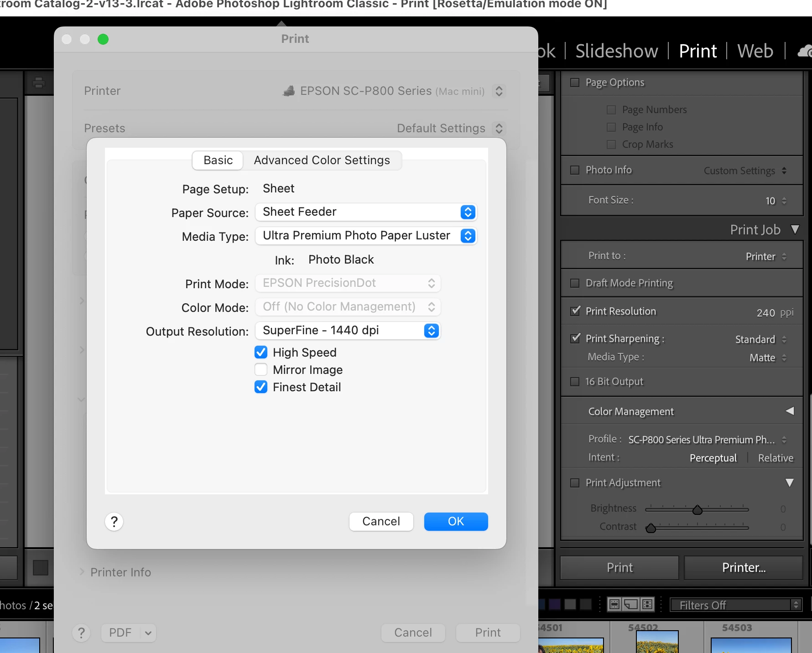Click Cancel in the outer Print dialog
This screenshot has width=812, height=653.
click(x=413, y=632)
